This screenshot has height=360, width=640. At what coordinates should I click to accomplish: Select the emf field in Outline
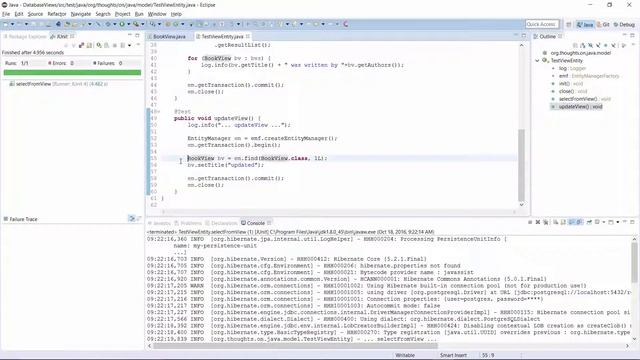pos(584,76)
